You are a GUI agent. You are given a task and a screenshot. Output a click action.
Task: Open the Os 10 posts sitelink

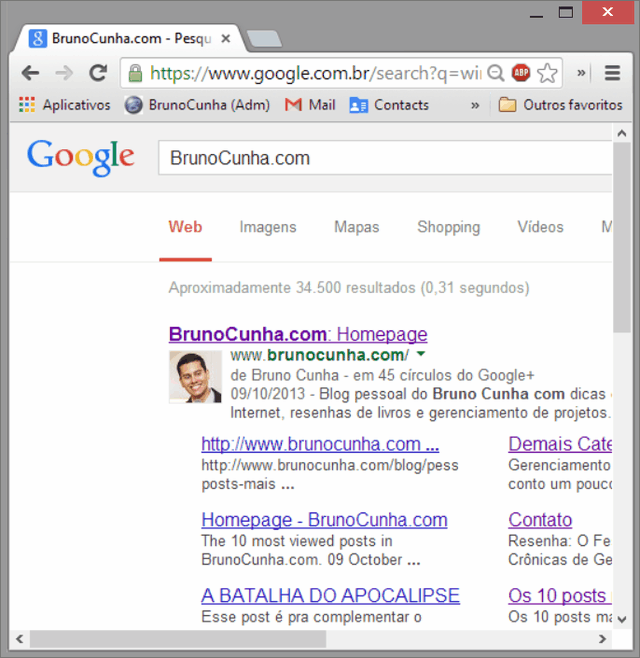(x=560, y=596)
